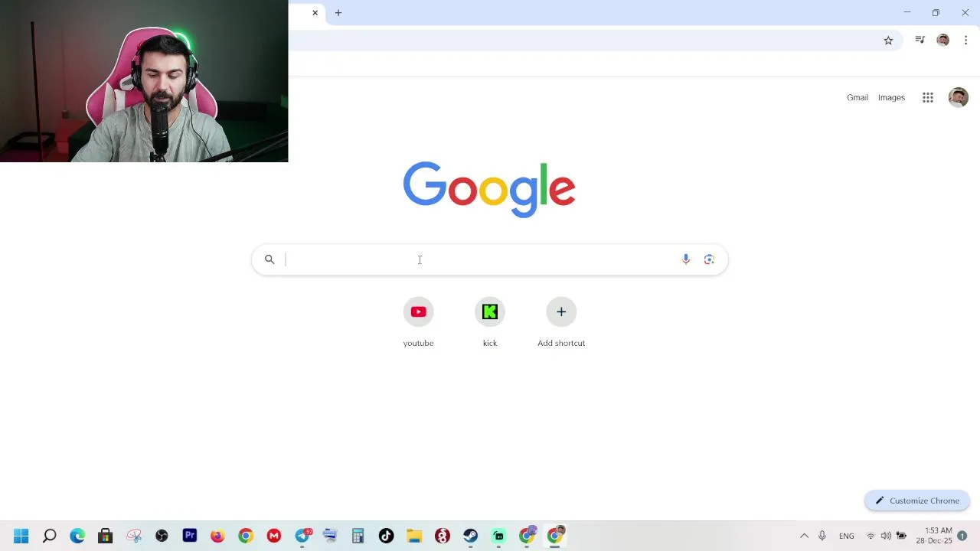The image size is (980, 551).
Task: Open the MEGA app from the taskbar
Action: tap(274, 536)
